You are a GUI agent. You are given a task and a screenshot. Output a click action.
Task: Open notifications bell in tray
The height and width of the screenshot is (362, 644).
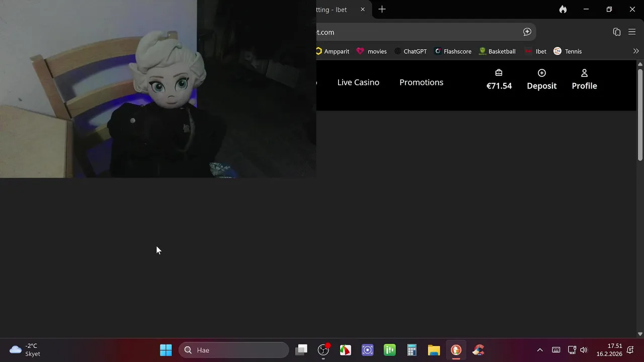630,350
